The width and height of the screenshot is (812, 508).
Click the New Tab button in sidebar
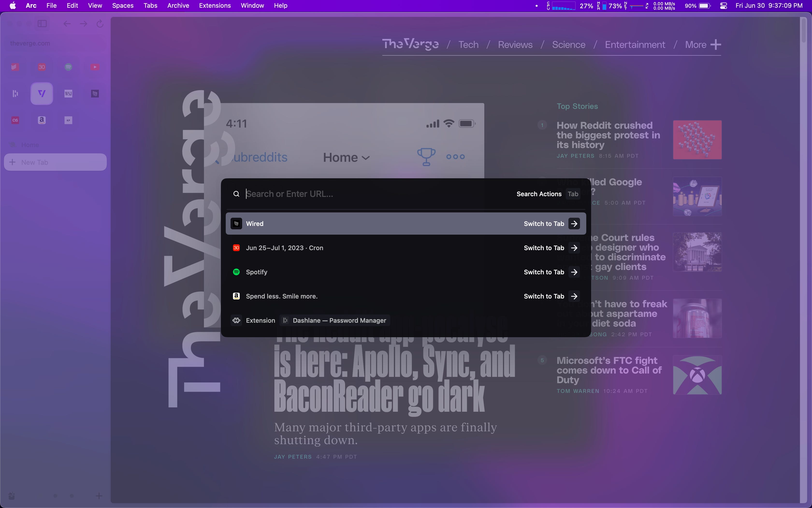(55, 162)
